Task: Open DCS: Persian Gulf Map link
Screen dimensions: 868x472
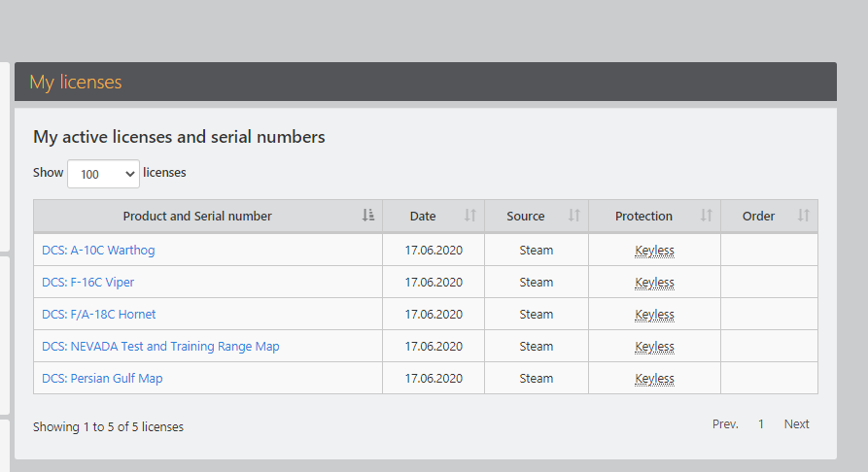Action: pos(102,379)
